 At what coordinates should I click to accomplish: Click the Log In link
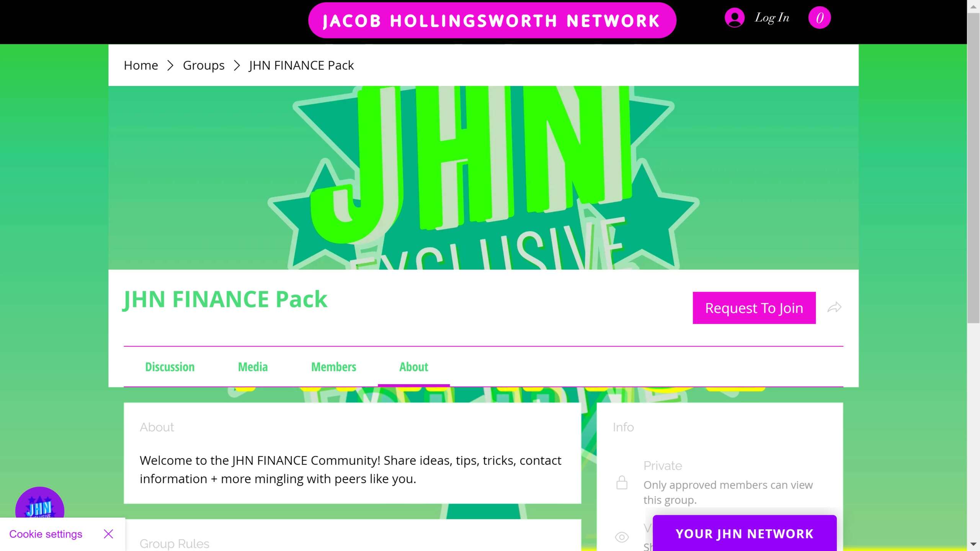(772, 18)
